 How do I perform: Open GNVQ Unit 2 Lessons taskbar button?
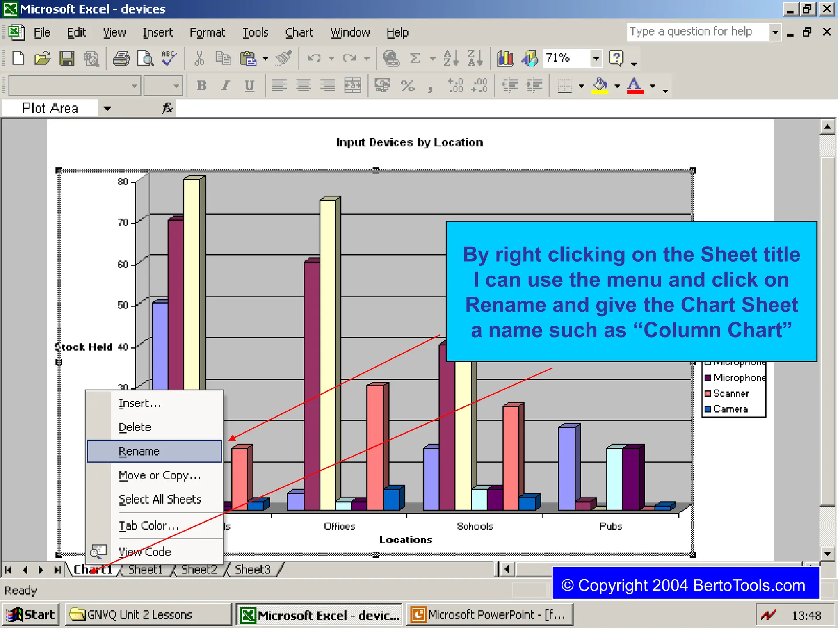click(x=148, y=615)
